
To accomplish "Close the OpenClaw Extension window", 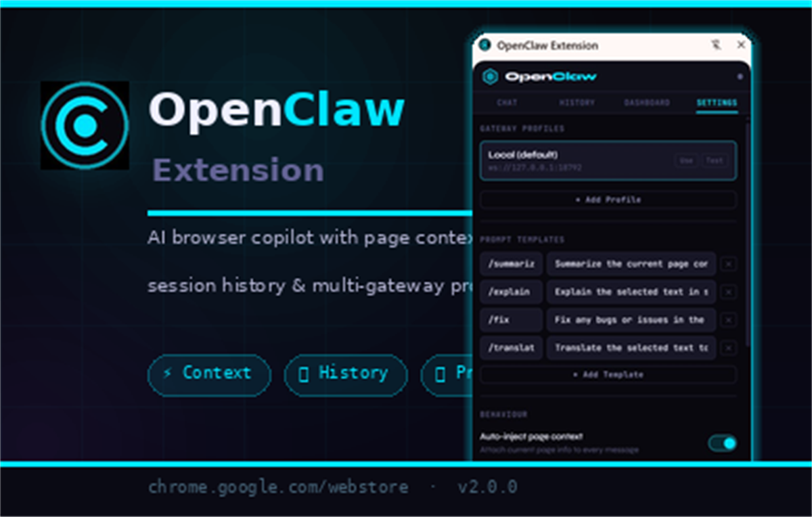I will coord(741,45).
